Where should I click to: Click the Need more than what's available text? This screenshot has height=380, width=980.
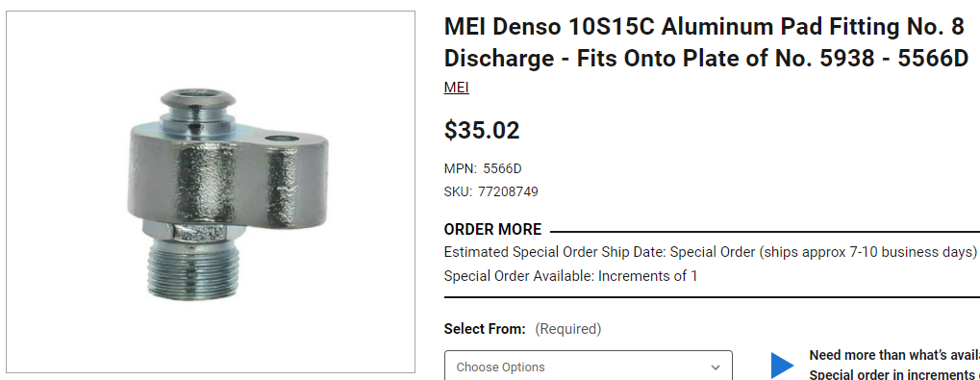894,356
